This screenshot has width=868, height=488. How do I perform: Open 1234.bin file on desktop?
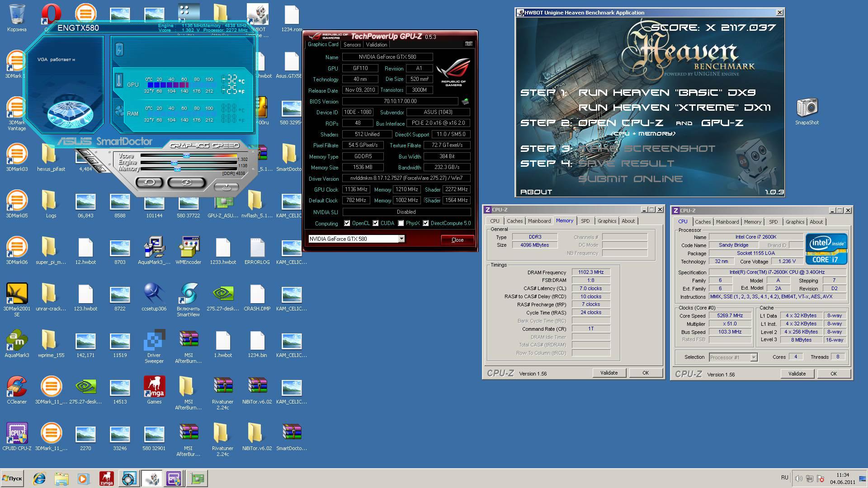tap(257, 344)
